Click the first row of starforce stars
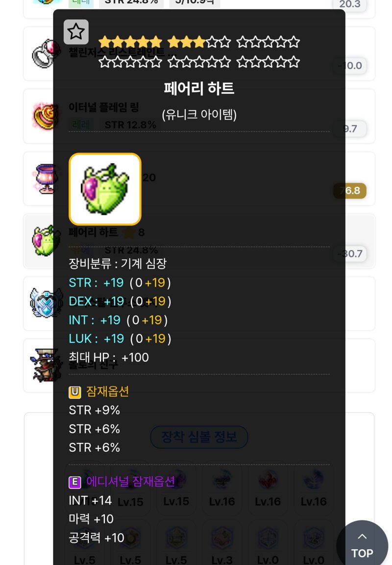This screenshot has height=565, width=392. (x=199, y=42)
